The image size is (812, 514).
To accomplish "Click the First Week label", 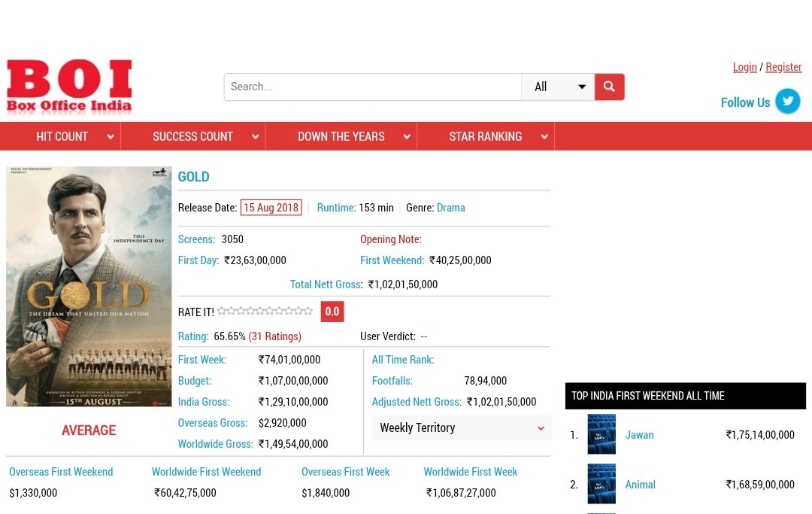I will pyautogui.click(x=202, y=360).
